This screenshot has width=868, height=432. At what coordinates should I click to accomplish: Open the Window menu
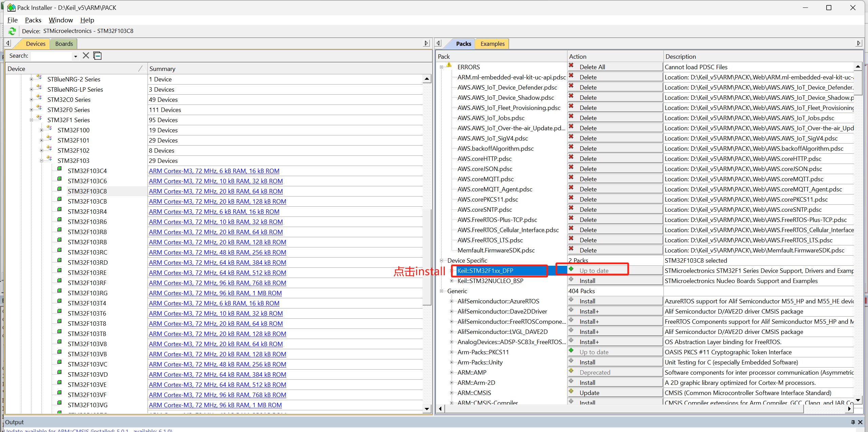pyautogui.click(x=61, y=20)
